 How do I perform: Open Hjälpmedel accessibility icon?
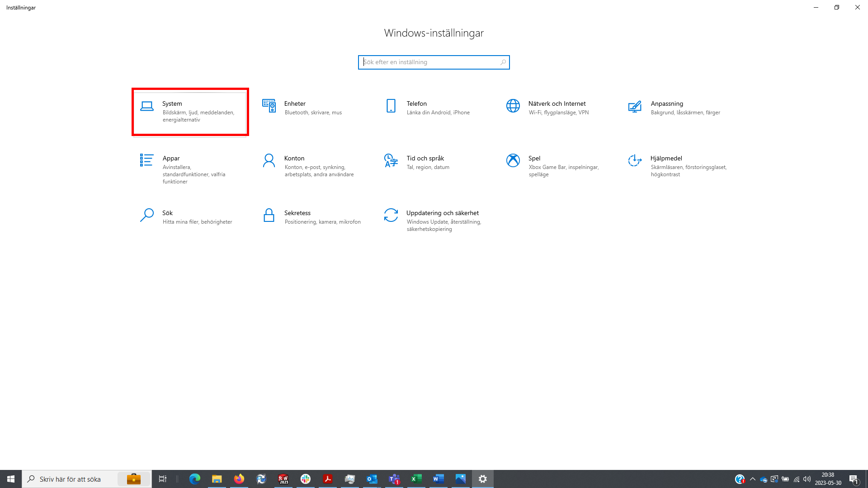tap(635, 160)
